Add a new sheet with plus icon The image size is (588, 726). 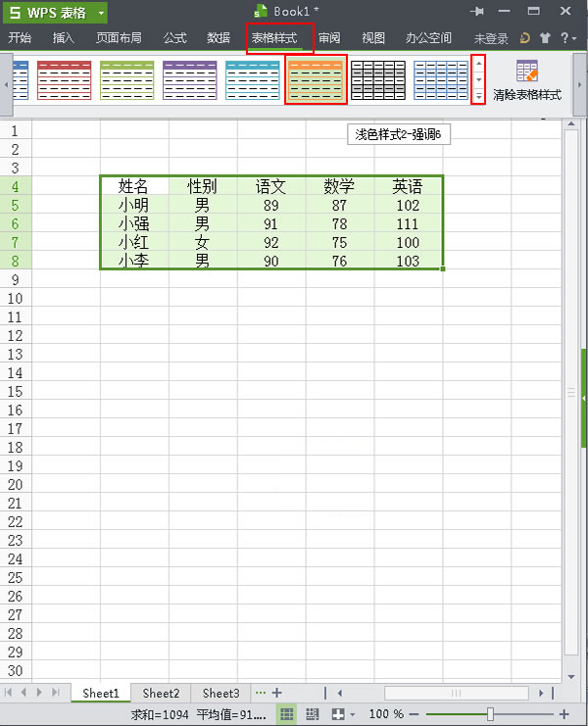pos(277,693)
